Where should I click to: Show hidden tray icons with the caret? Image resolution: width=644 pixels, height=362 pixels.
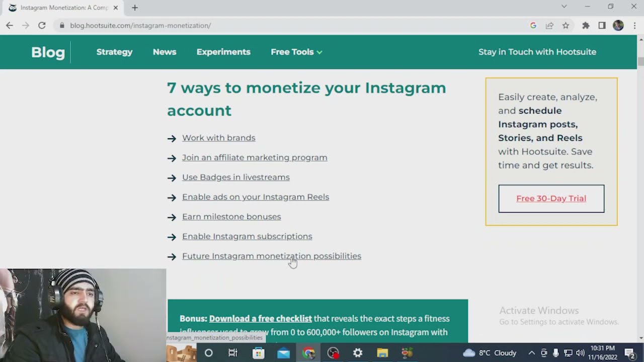pyautogui.click(x=531, y=353)
